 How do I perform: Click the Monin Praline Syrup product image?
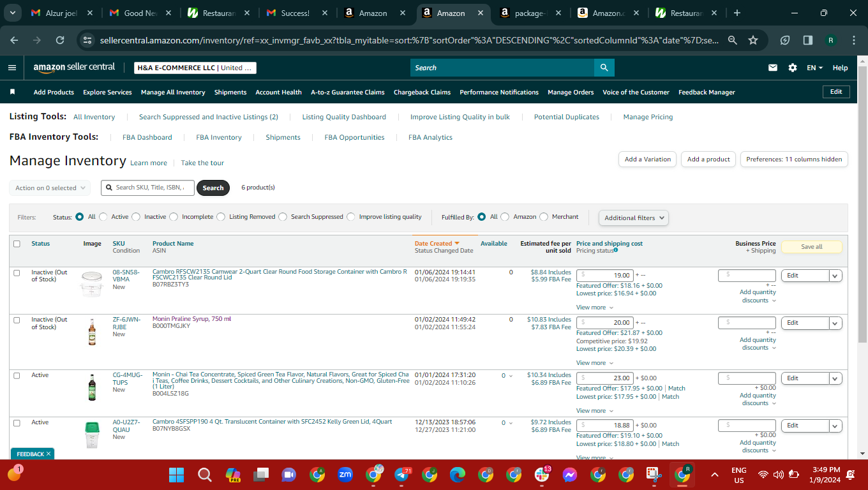[92, 332]
